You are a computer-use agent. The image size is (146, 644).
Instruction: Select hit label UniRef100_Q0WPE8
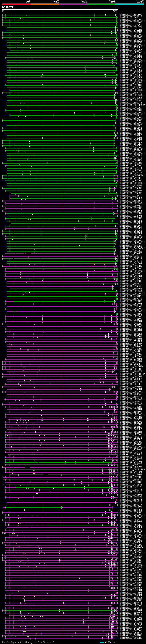pyautogui.click(x=131, y=364)
